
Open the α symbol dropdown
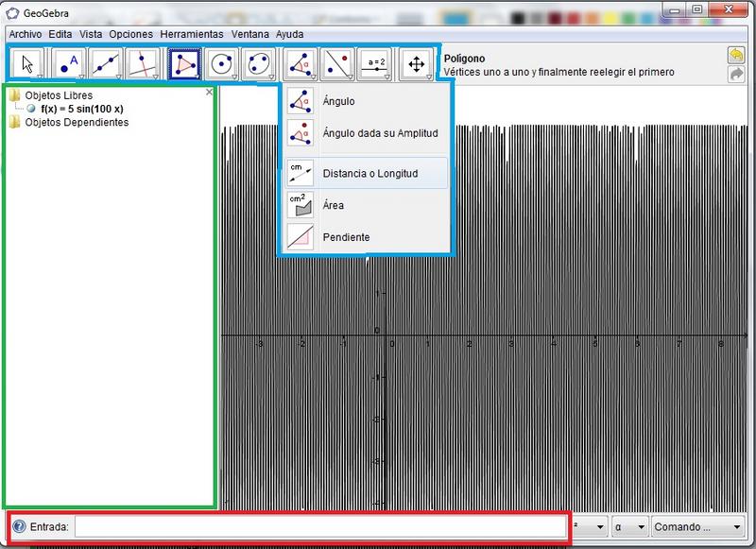click(628, 526)
